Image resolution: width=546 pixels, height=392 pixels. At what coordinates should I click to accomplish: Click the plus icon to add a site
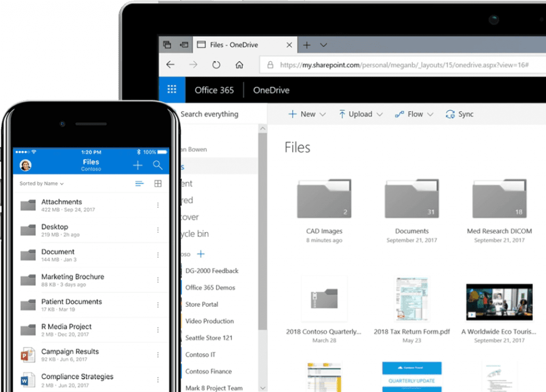(201, 254)
